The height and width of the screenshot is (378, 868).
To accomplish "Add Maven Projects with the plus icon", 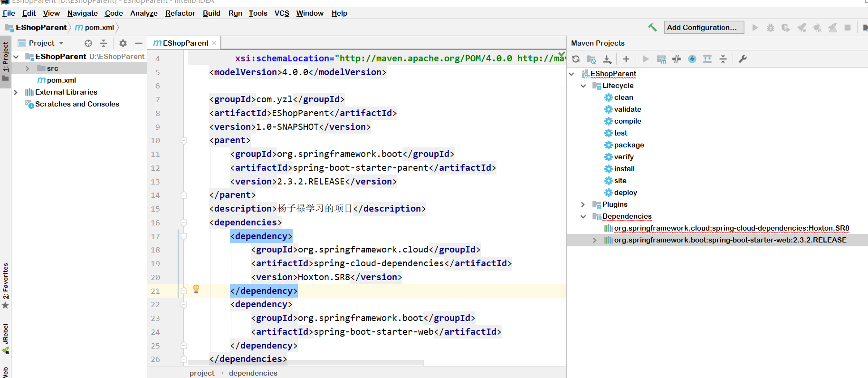I will tap(626, 59).
